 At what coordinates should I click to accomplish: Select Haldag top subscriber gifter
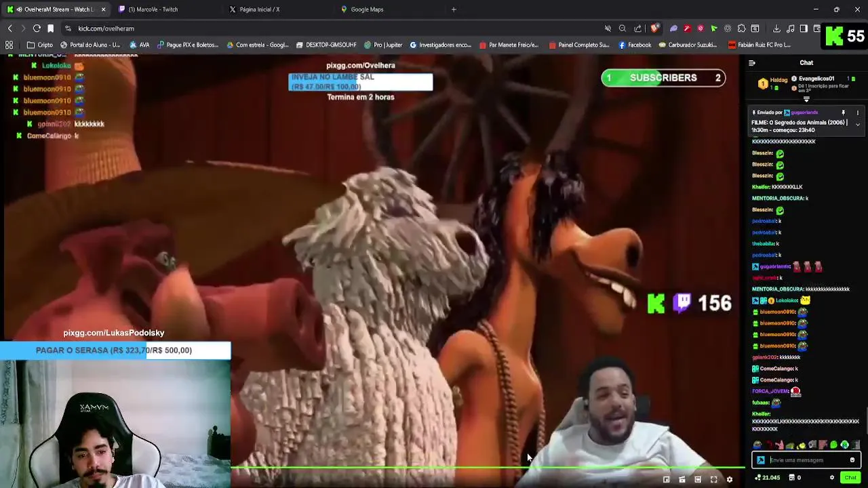point(772,83)
